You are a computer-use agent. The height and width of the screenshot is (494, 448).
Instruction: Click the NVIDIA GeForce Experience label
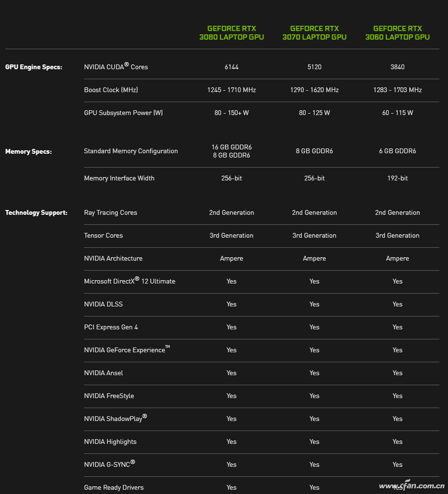(127, 349)
